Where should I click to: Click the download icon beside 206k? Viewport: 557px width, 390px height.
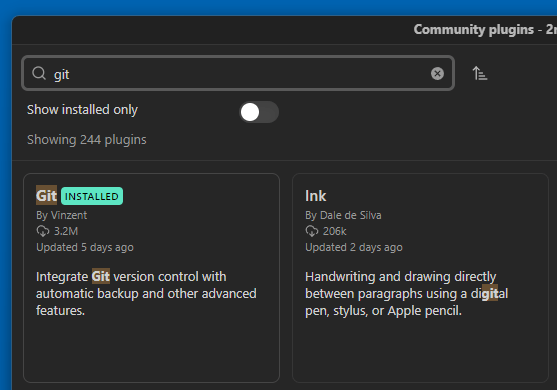pyautogui.click(x=312, y=231)
